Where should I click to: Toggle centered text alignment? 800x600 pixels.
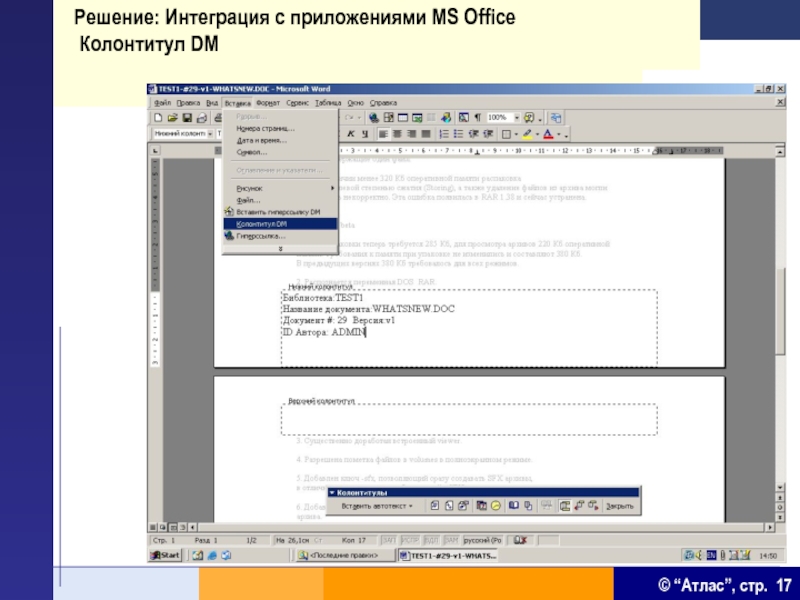397,134
